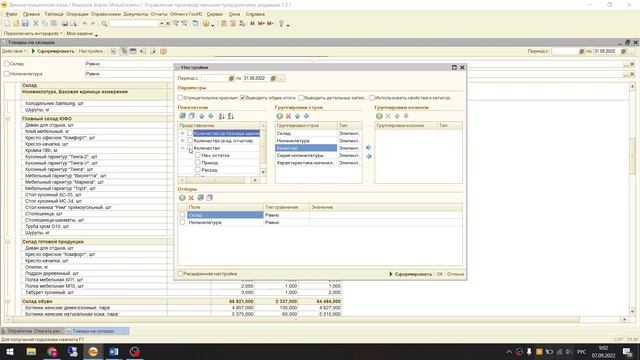Sort ascending icon in Показатели toolbar
This screenshot has width=640, height=360.
[x=221, y=116]
